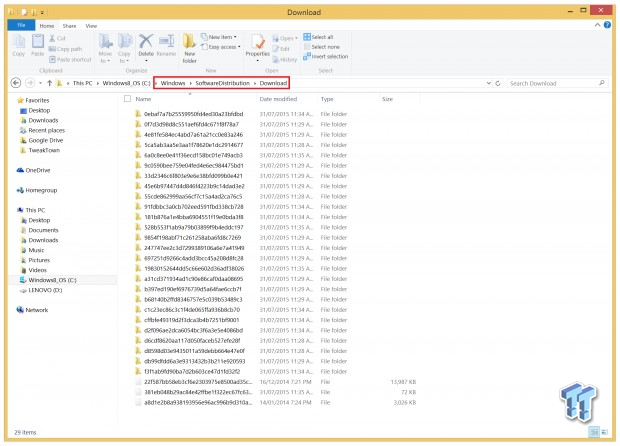Image resolution: width=620 pixels, height=446 pixels.
Task: Open the Move to ribbon button
Action: 105,49
